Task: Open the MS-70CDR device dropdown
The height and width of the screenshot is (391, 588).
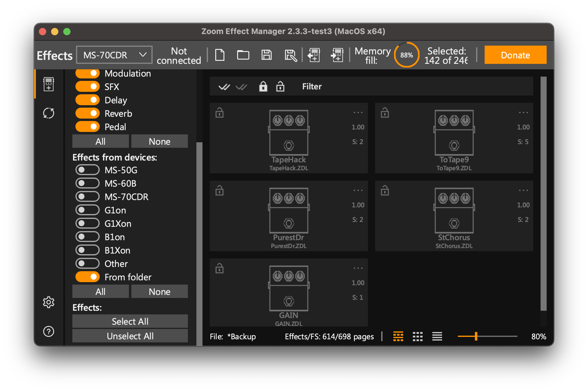Action: (x=114, y=55)
